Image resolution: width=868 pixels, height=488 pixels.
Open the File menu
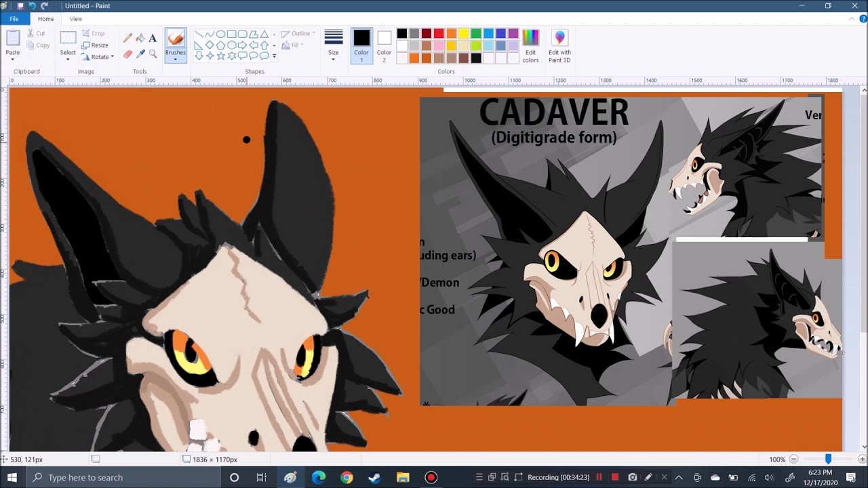(x=14, y=19)
